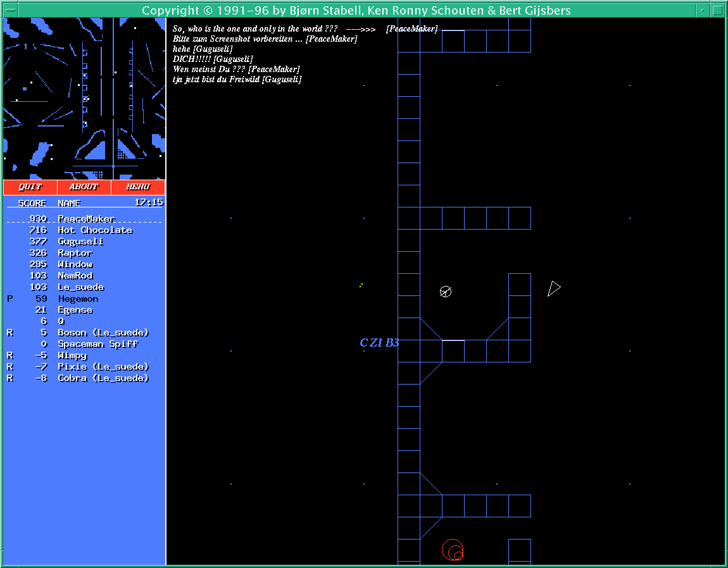
Task: Click the Spaceman Spiff row
Action: pos(97,344)
